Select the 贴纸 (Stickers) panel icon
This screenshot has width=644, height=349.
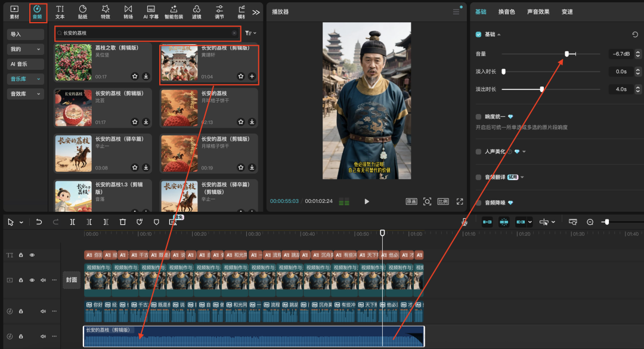pos(82,11)
